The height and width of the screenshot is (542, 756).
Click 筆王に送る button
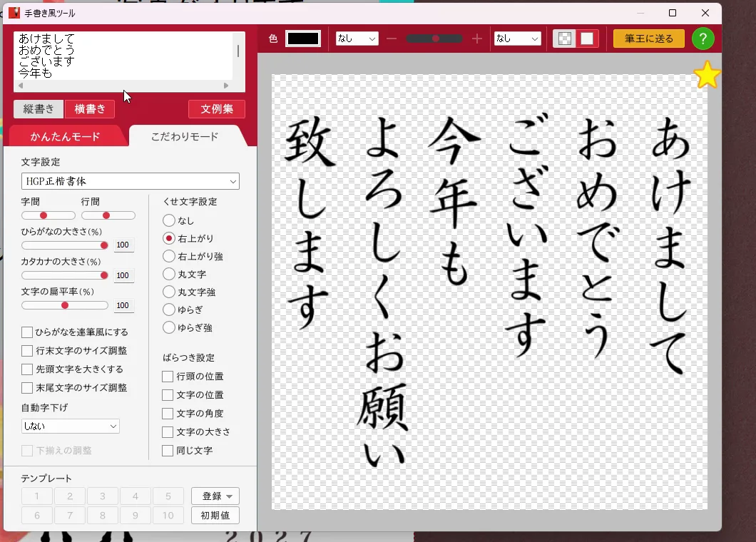649,39
